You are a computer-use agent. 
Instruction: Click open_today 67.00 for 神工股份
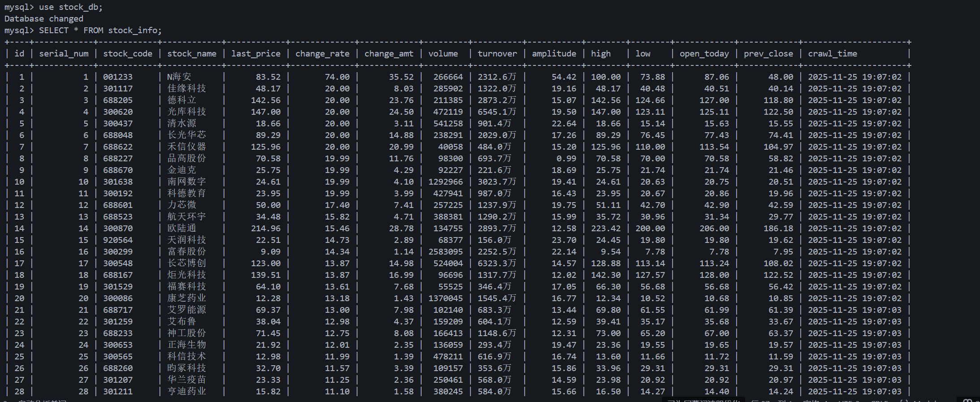tap(717, 333)
